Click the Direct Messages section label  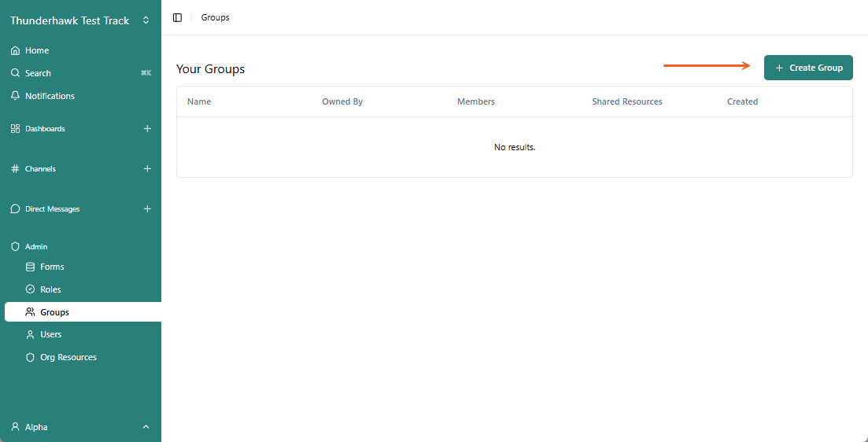tap(53, 209)
